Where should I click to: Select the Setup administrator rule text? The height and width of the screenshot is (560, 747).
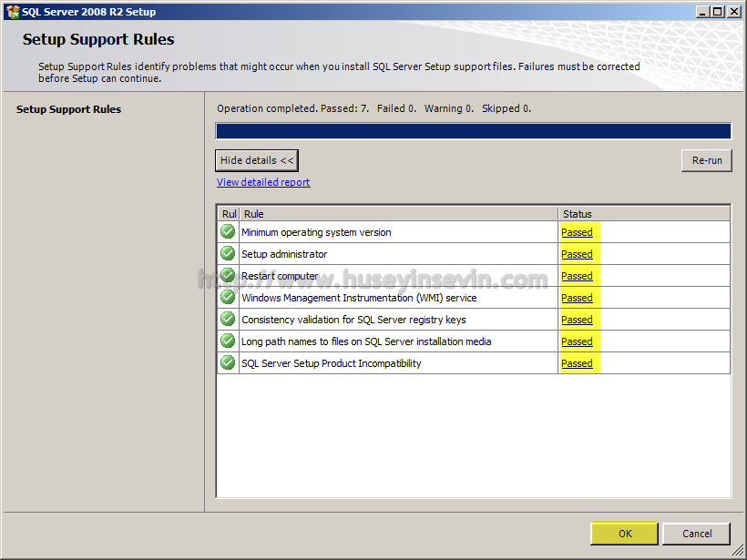(x=284, y=254)
